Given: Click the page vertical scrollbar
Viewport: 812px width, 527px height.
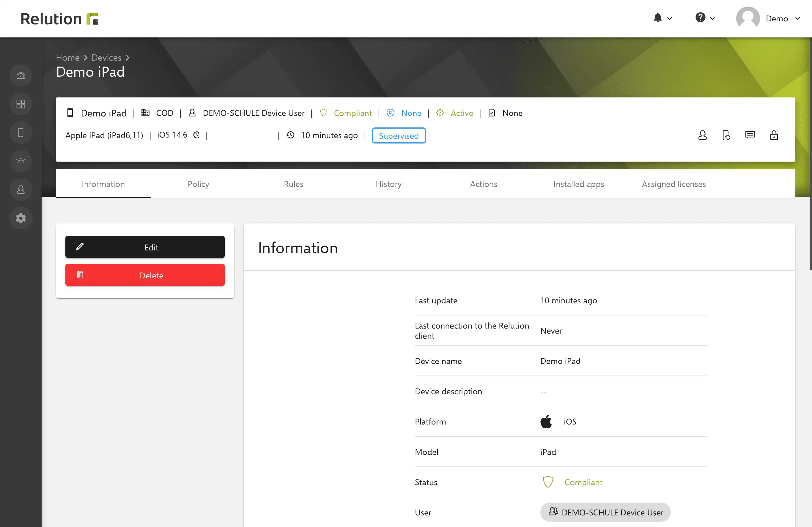Looking at the screenshot, I should [x=810, y=154].
